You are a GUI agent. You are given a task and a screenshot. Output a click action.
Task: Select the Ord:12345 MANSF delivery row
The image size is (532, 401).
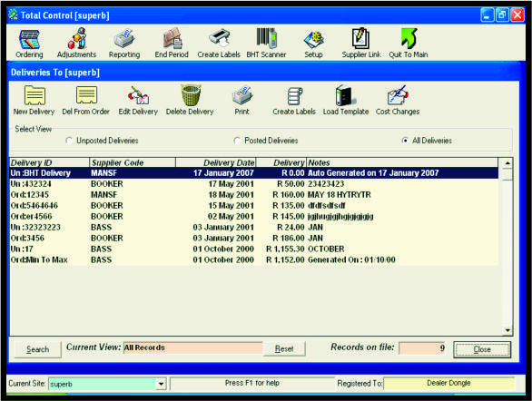[x=254, y=195]
